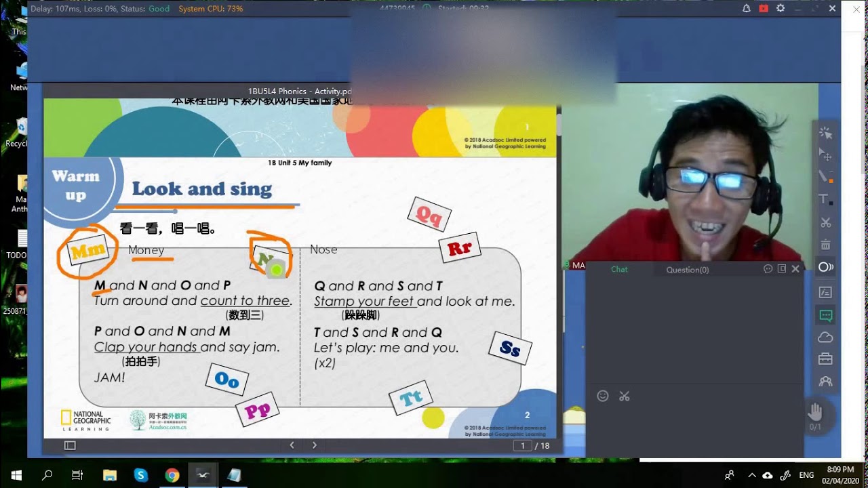
Task: Open Windows taskbar search
Action: pos(47,475)
